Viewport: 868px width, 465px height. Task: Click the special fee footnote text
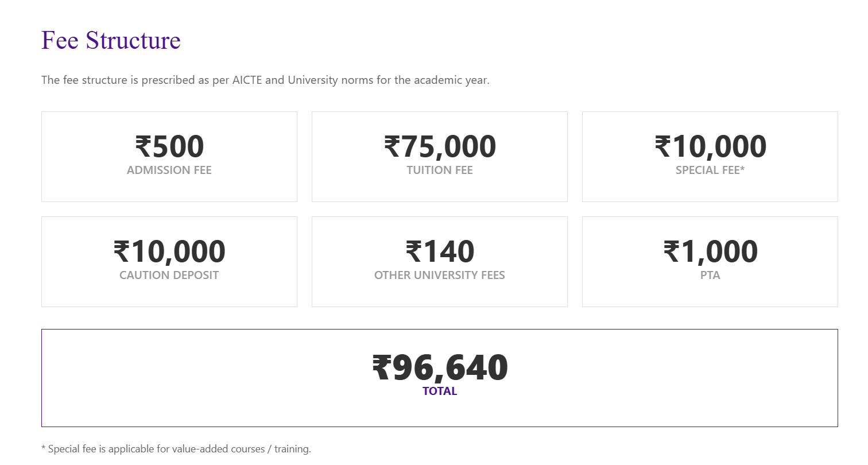(176, 449)
